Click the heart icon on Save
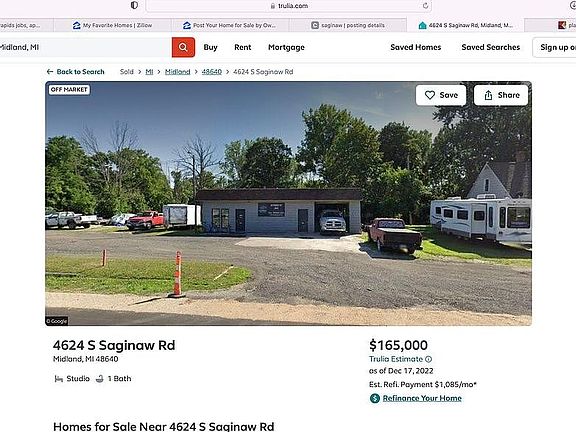The width and height of the screenshot is (576, 432). pos(430,95)
